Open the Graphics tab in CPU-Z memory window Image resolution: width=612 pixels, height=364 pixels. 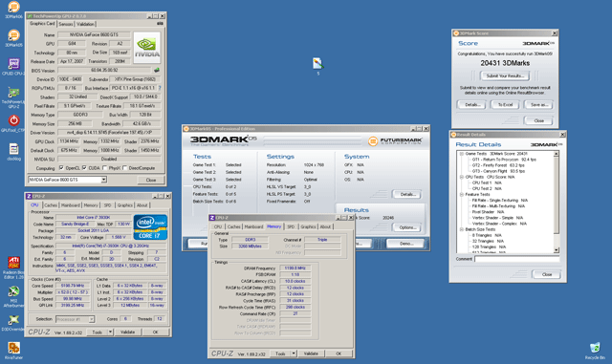[308, 226]
